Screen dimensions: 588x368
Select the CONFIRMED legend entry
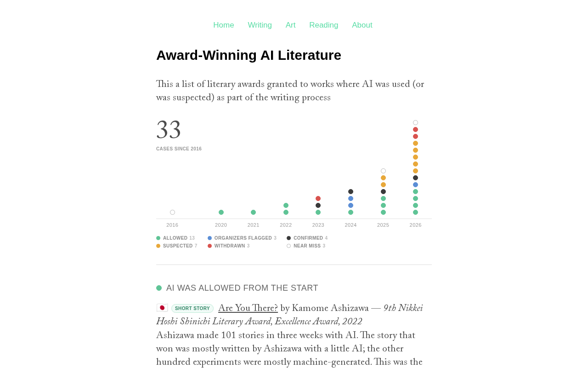coord(307,238)
